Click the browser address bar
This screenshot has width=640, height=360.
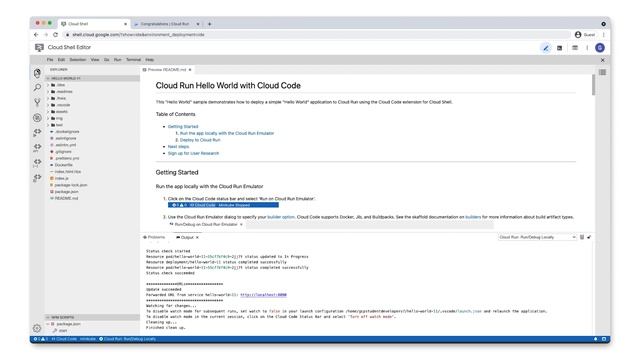(x=318, y=35)
